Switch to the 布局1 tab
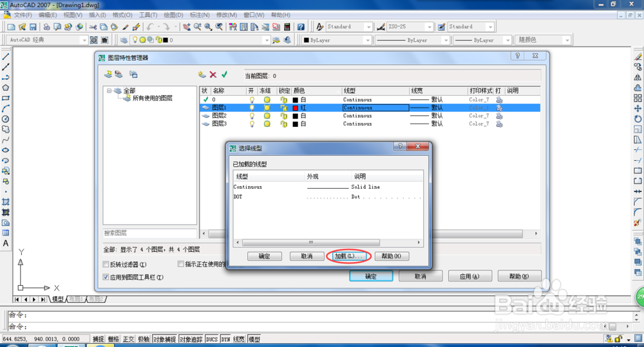This screenshot has width=644, height=347. 76,299
